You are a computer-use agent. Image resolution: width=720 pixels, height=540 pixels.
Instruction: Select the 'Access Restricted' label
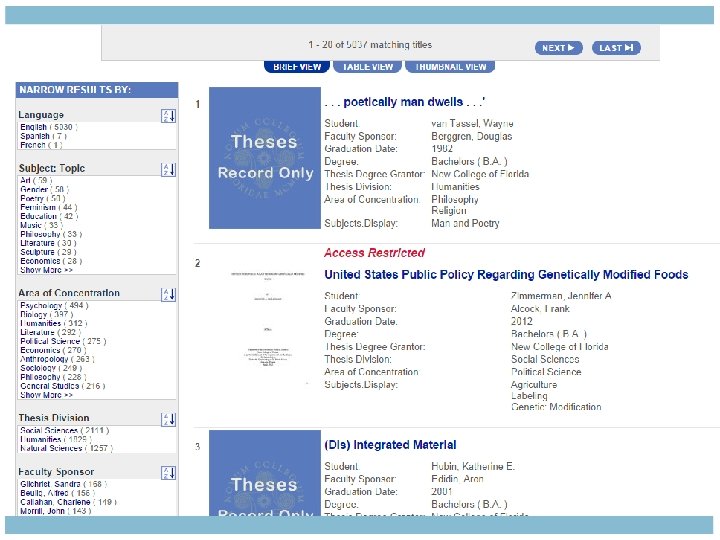tap(374, 253)
